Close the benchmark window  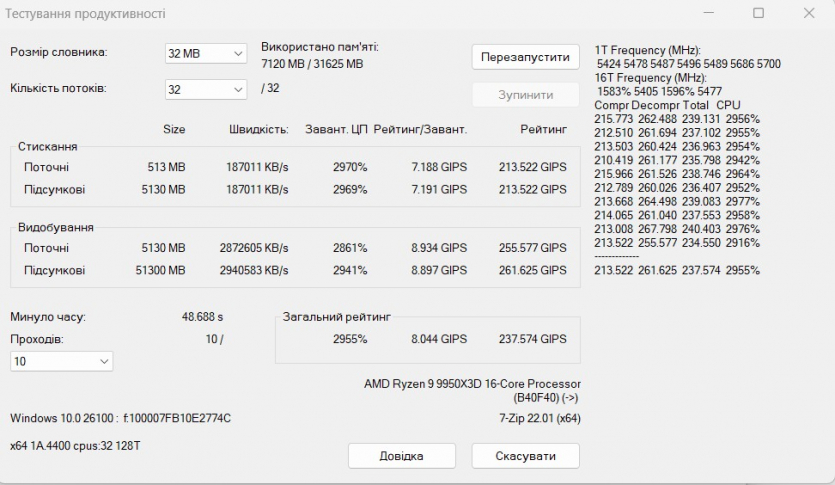tap(809, 14)
